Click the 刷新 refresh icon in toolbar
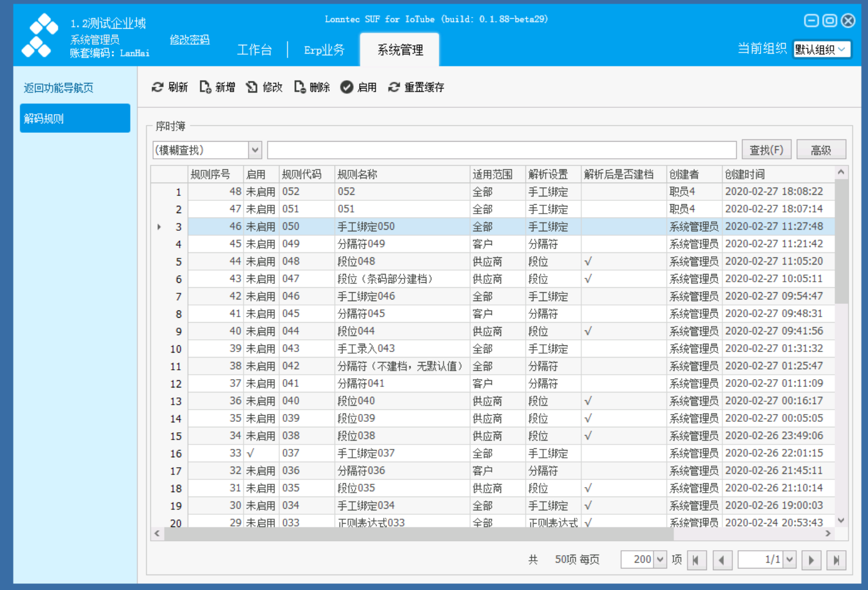868x590 pixels. coord(158,87)
